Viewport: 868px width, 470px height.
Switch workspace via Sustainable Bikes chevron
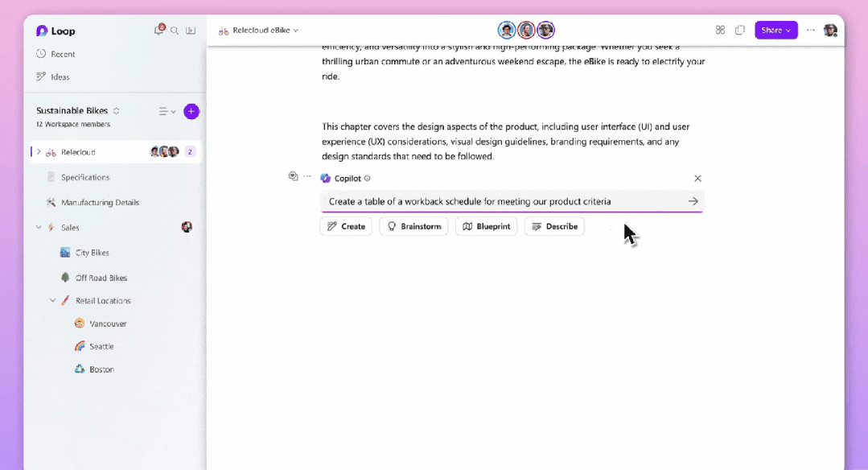(117, 111)
